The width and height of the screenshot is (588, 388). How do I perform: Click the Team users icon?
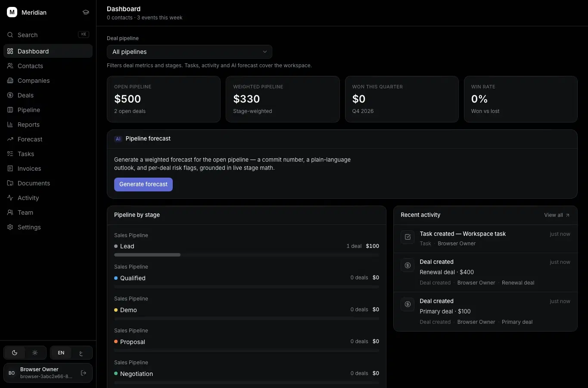click(10, 213)
